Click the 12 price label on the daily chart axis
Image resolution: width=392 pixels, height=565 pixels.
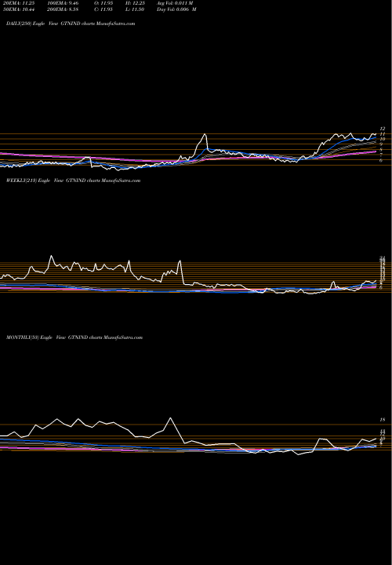coord(383,129)
